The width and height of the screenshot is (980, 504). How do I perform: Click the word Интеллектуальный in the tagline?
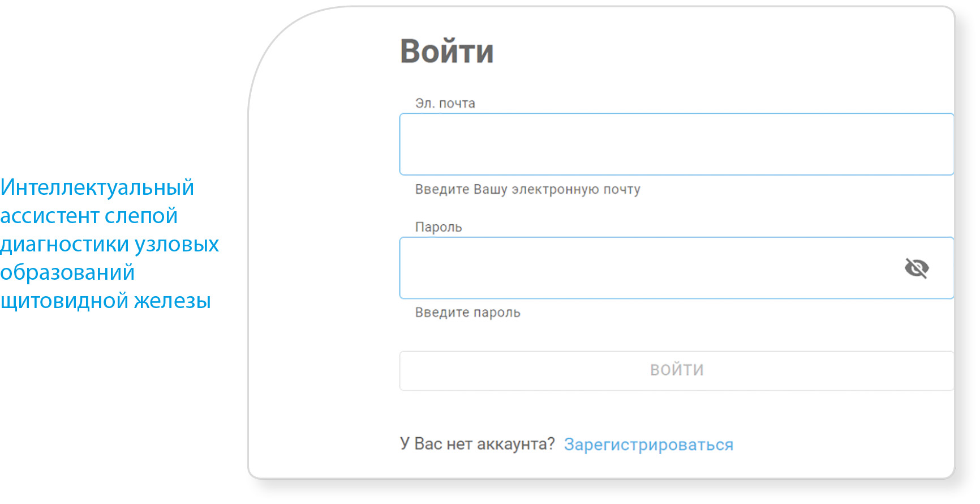(x=97, y=187)
